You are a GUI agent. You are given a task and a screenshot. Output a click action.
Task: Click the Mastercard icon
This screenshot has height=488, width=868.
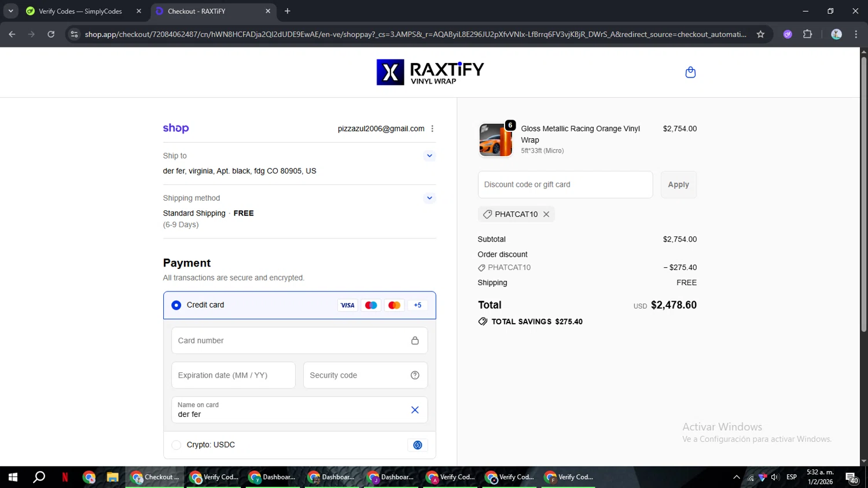tap(394, 305)
